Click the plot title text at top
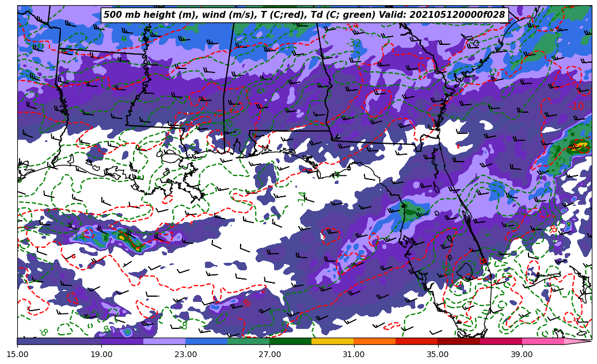Image resolution: width=597 pixels, height=364 pixels. tap(304, 15)
